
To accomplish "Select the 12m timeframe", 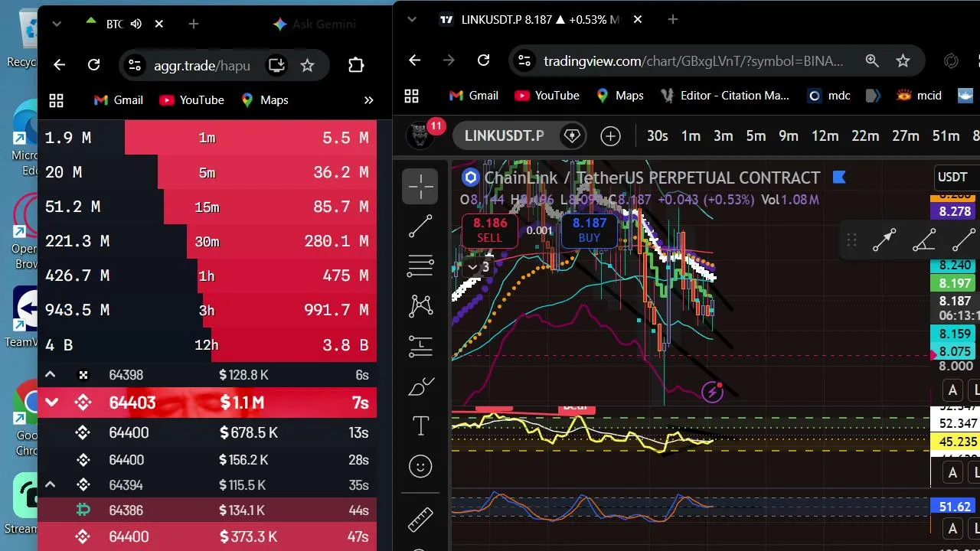I will pyautogui.click(x=825, y=136).
